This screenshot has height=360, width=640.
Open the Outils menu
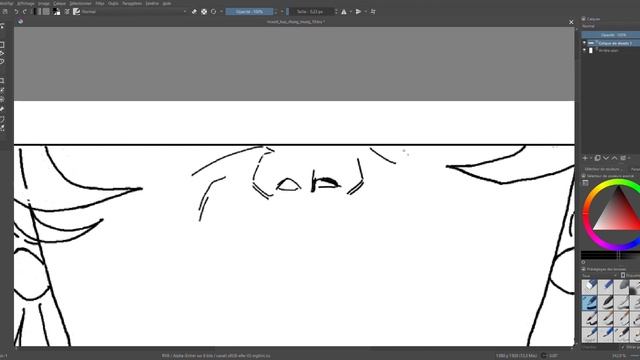[113, 3]
